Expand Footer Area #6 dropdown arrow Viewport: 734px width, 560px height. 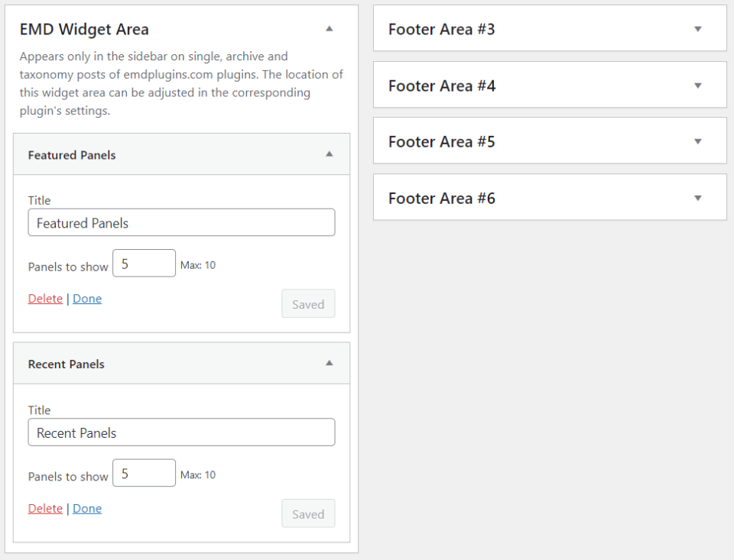click(697, 198)
